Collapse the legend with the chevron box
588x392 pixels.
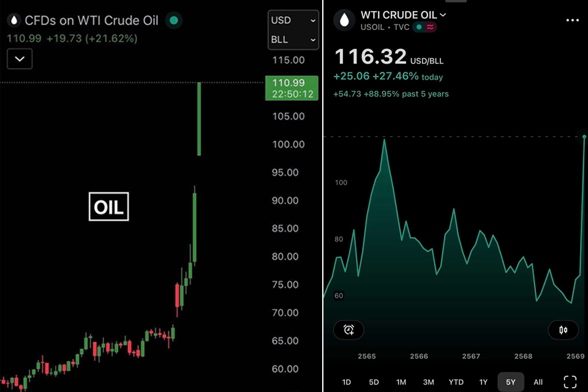(20, 59)
